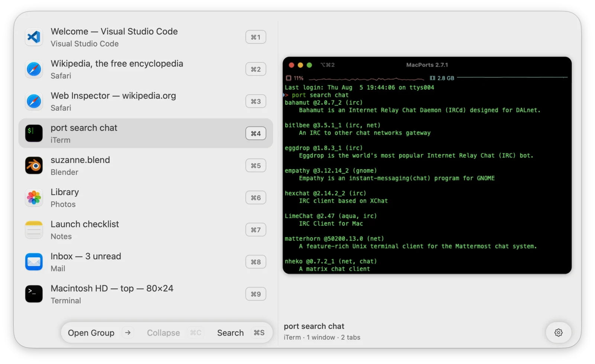Click the arrow icon next to Open Group
The width and height of the screenshot is (595, 364).
pyautogui.click(x=128, y=332)
